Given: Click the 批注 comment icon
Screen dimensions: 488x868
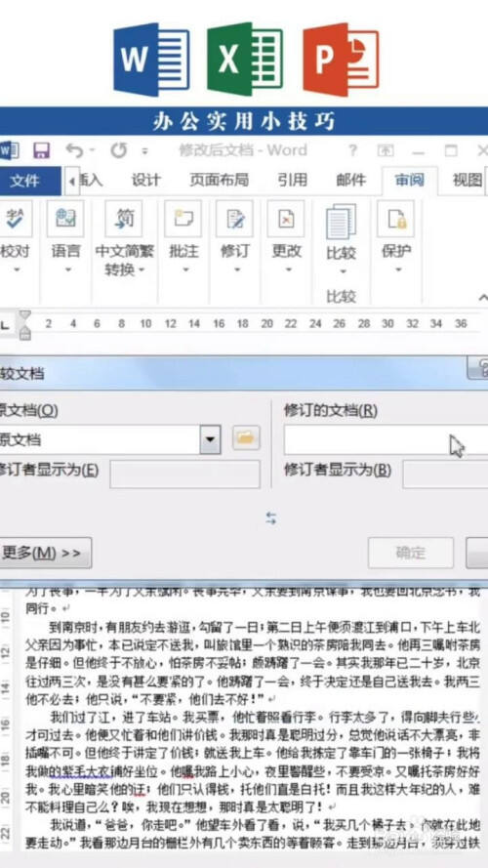Looking at the screenshot, I should tap(183, 220).
